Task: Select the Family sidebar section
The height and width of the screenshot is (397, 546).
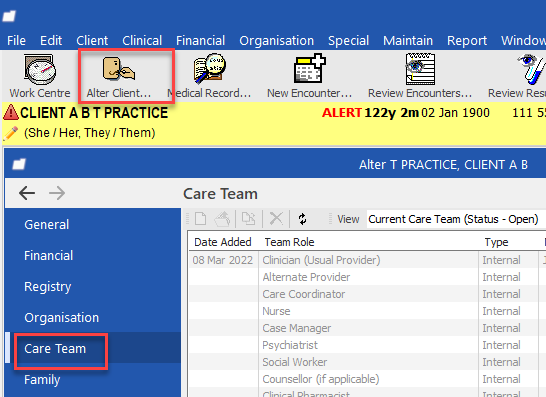Action: [x=93, y=379]
